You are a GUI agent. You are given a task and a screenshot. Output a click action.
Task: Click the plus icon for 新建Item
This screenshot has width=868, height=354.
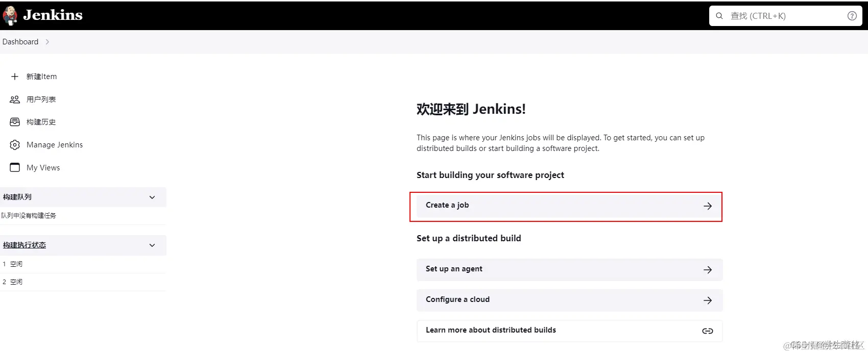(15, 77)
